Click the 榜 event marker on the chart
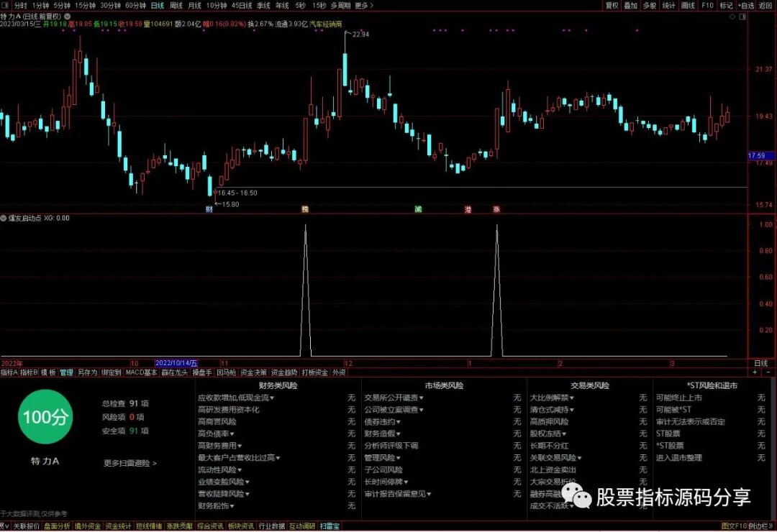Screen dimensions: 777x532 pyautogui.click(x=305, y=209)
